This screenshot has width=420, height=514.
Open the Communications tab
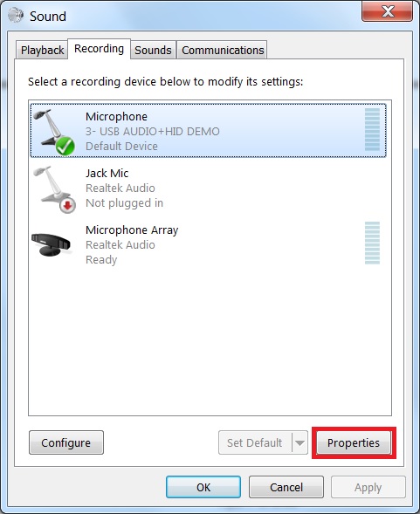223,50
